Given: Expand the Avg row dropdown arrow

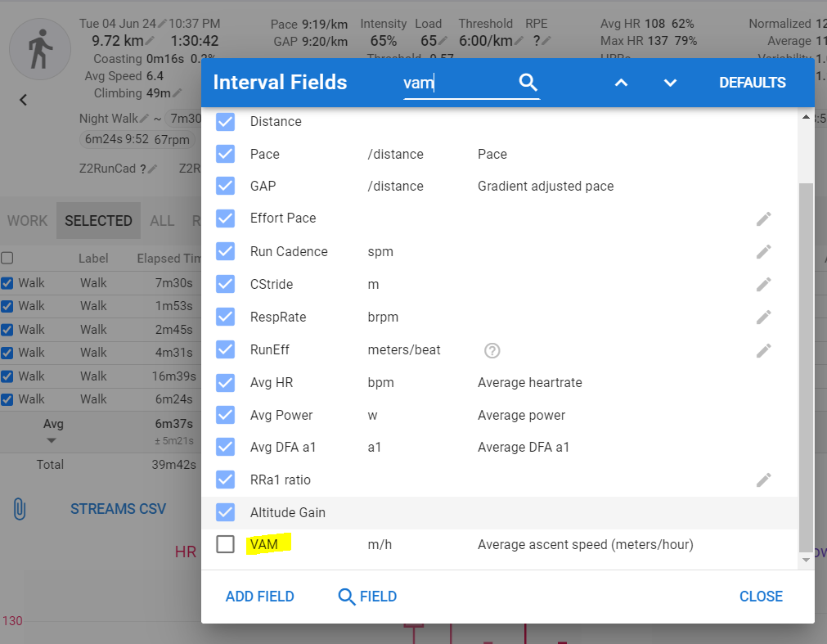Looking at the screenshot, I should 52,440.
